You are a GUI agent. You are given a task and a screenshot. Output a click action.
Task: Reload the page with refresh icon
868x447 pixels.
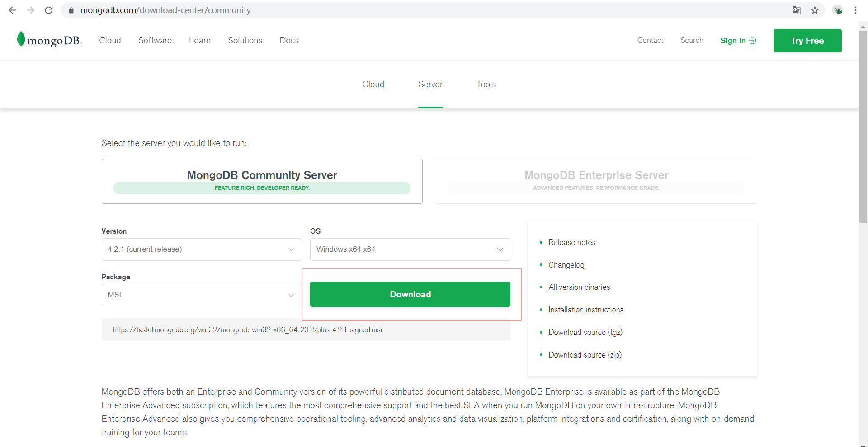point(49,10)
